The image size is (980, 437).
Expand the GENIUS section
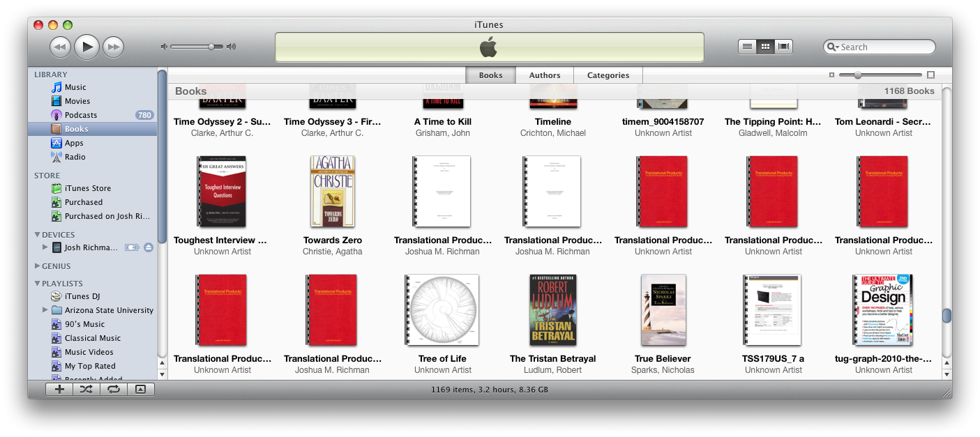[x=37, y=266]
